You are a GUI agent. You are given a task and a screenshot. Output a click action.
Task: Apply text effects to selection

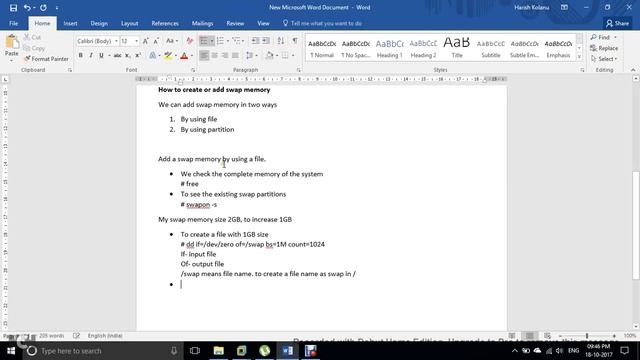click(x=153, y=56)
